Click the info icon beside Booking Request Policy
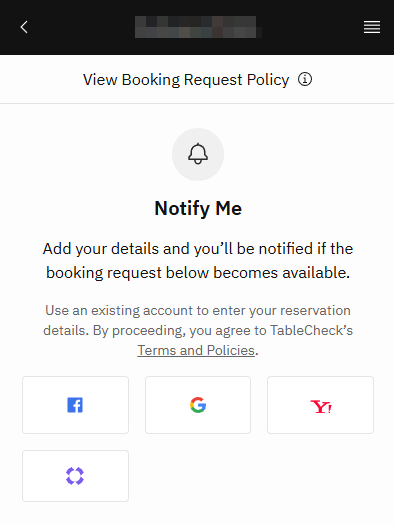Screen dimensions: 394x524 [x=305, y=80]
